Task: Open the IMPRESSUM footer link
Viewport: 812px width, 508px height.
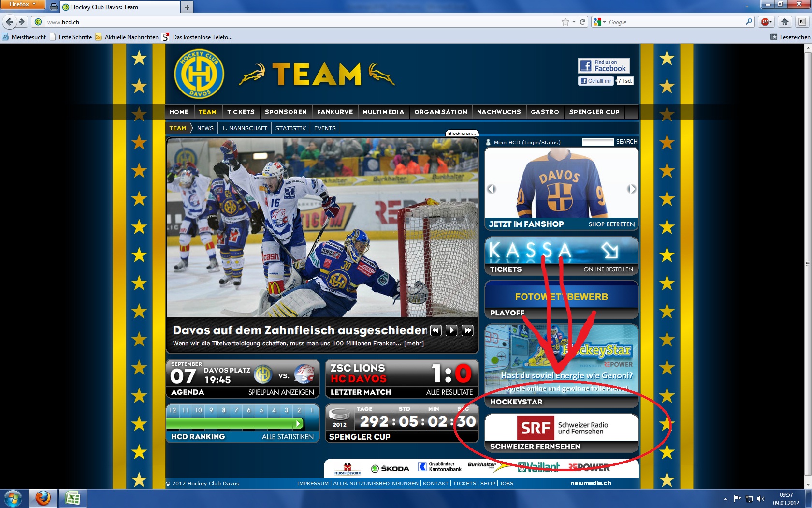Action: (x=312, y=483)
